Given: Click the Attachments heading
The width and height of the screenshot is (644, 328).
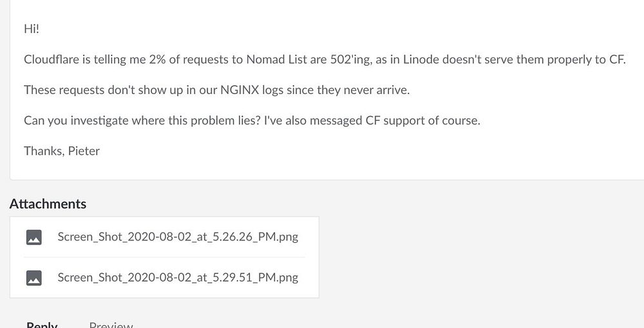Looking at the screenshot, I should pyautogui.click(x=48, y=204).
